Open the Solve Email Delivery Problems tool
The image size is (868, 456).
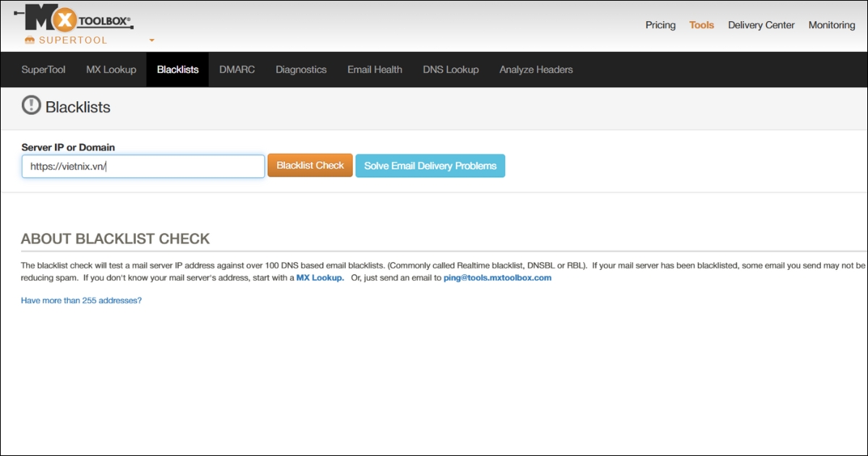pyautogui.click(x=430, y=165)
